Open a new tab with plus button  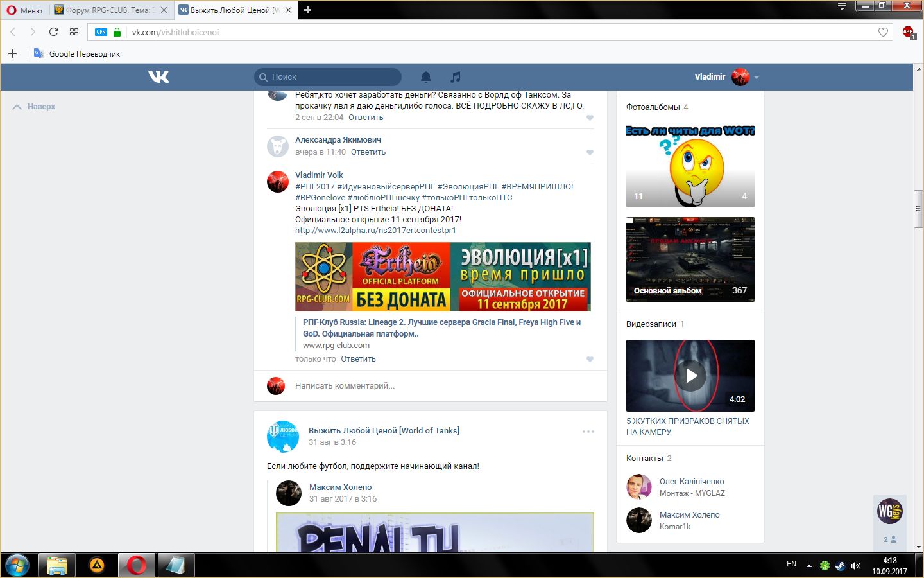click(307, 10)
